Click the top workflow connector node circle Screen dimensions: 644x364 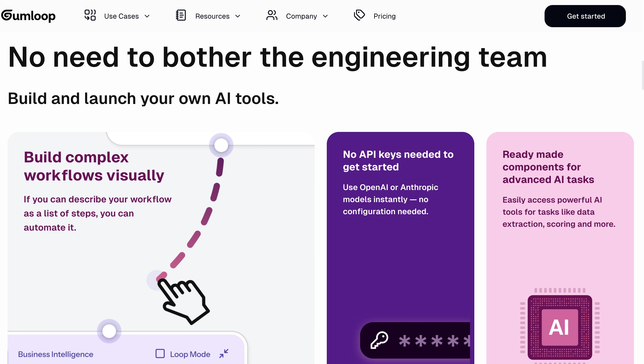[221, 145]
